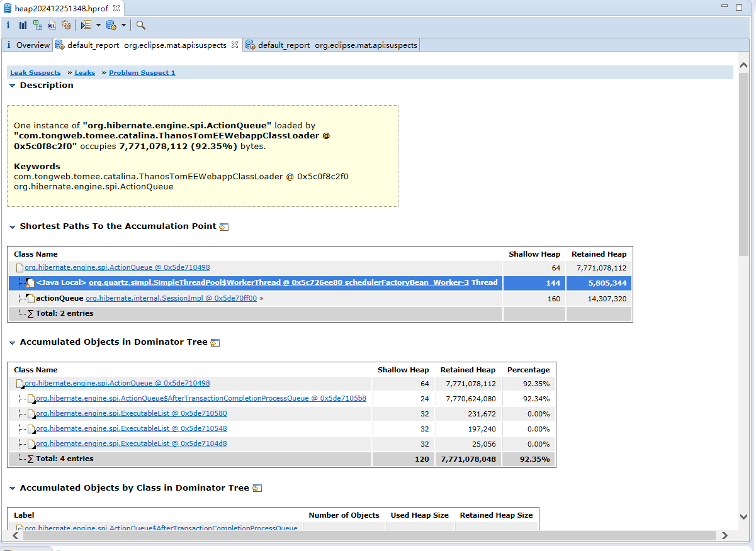
Task: Open the reports dropdown arrow
Action: (x=98, y=25)
